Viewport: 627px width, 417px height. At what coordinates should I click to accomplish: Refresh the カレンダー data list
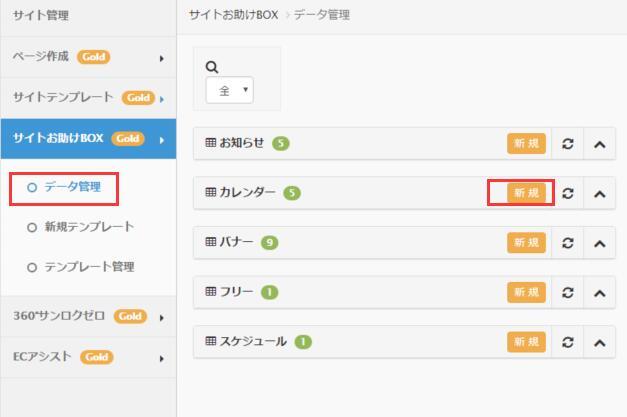coord(567,194)
